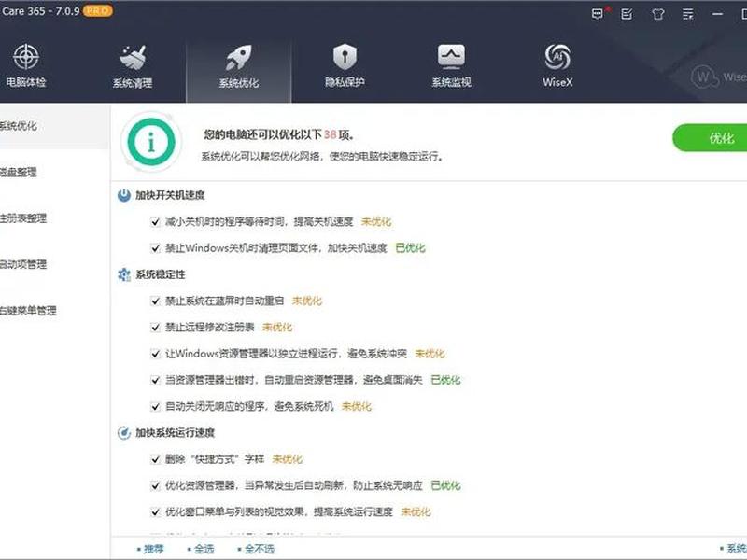Click 已优化 status beside 禁止Windows关机时清理页面文件
The width and height of the screenshot is (747, 560).
click(x=410, y=248)
